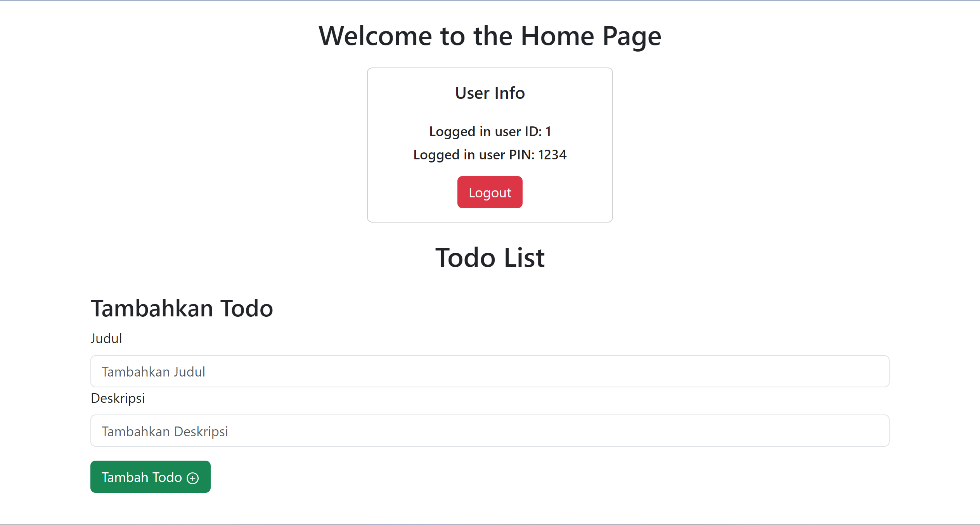Submit with the green Tambah Todo button
Screen dimensions: 980x525
coord(150,477)
